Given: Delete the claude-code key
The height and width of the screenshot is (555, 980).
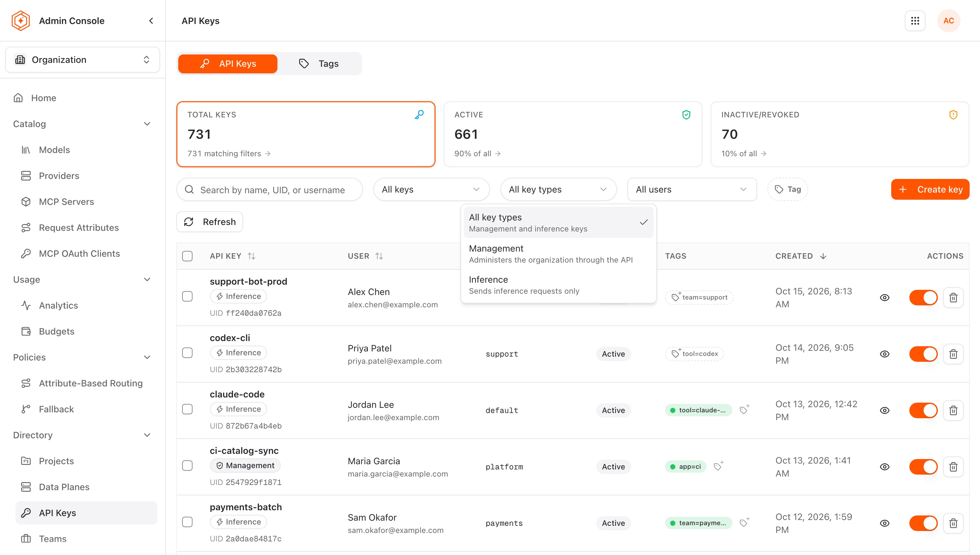Looking at the screenshot, I should pos(953,410).
